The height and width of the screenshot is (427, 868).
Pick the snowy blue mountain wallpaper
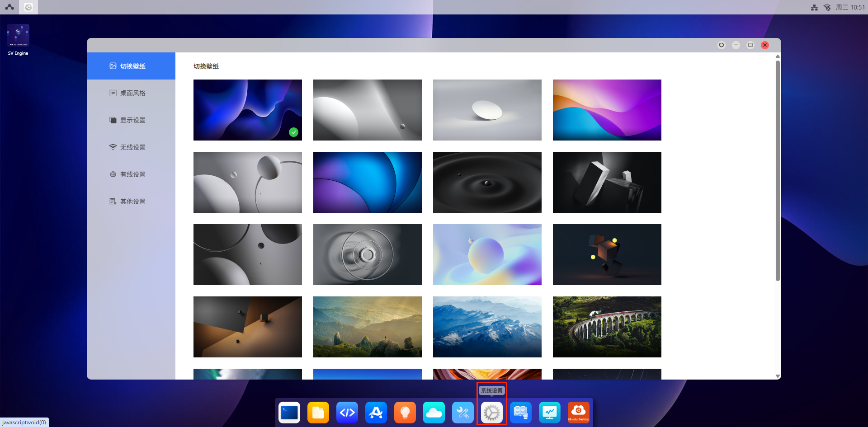tap(487, 327)
